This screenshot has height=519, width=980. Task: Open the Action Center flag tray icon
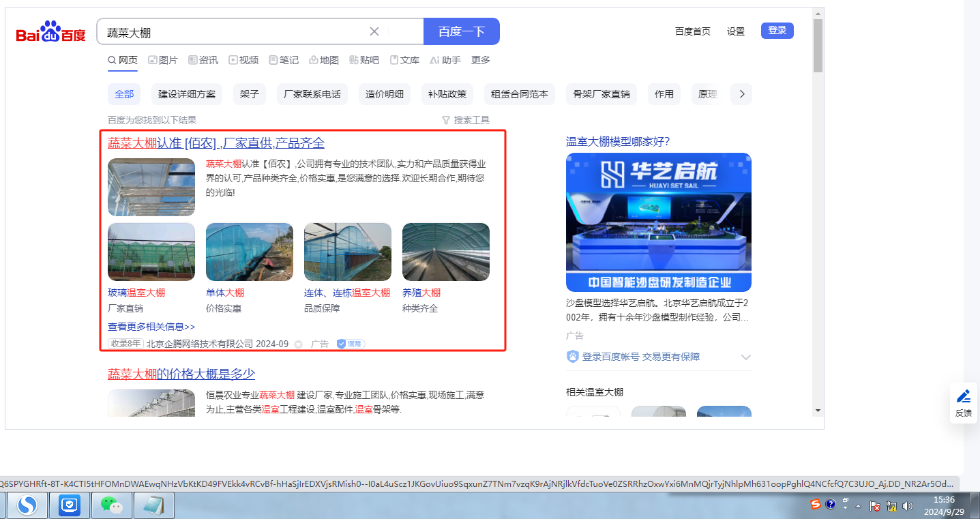875,506
